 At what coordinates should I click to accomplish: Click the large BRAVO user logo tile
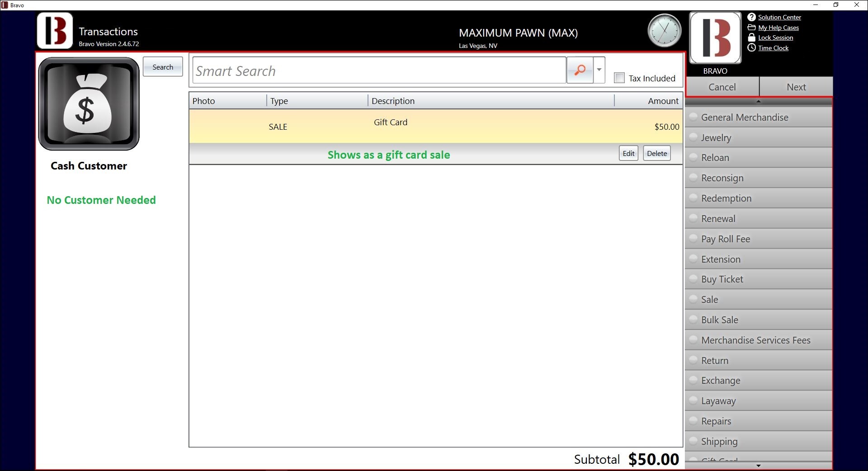715,38
